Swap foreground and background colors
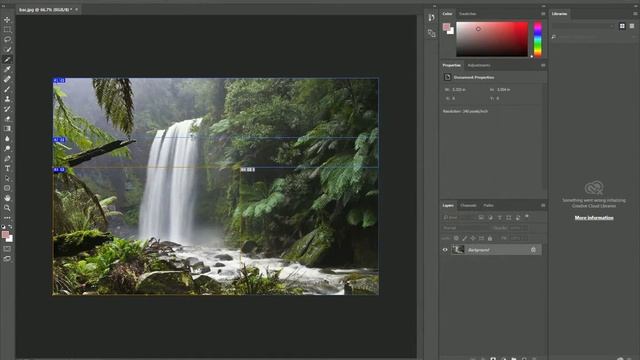Viewport: 640px width, 360px height. point(10,227)
